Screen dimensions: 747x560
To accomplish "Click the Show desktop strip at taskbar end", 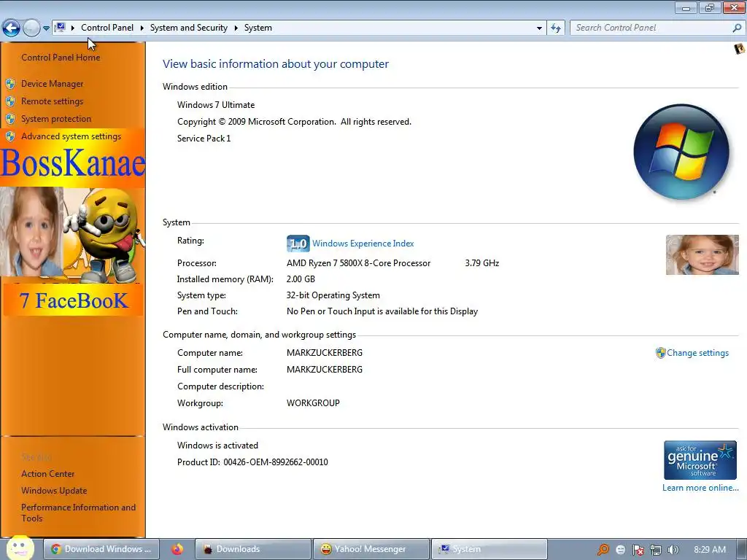I will point(742,549).
